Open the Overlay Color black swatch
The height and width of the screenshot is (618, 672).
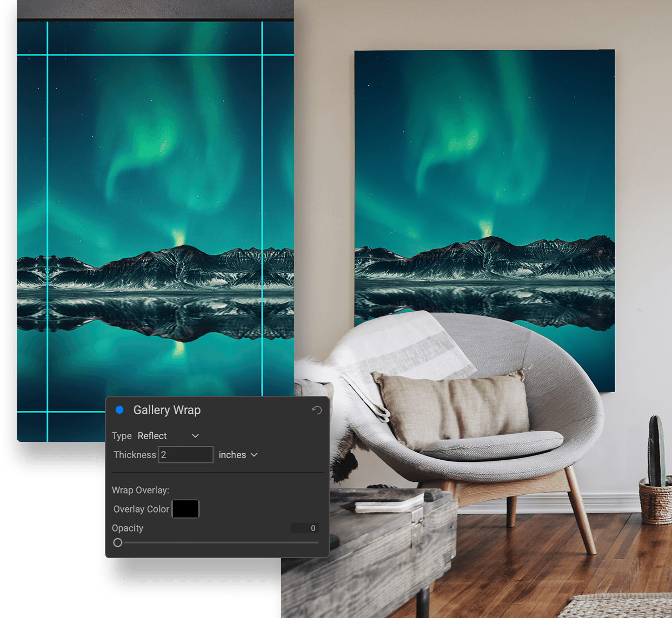tap(185, 508)
